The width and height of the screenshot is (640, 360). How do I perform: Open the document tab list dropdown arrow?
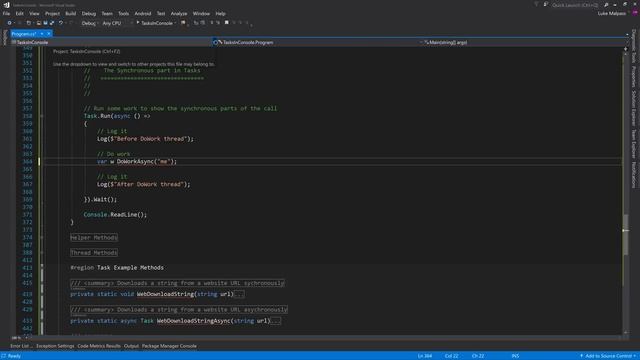627,34
